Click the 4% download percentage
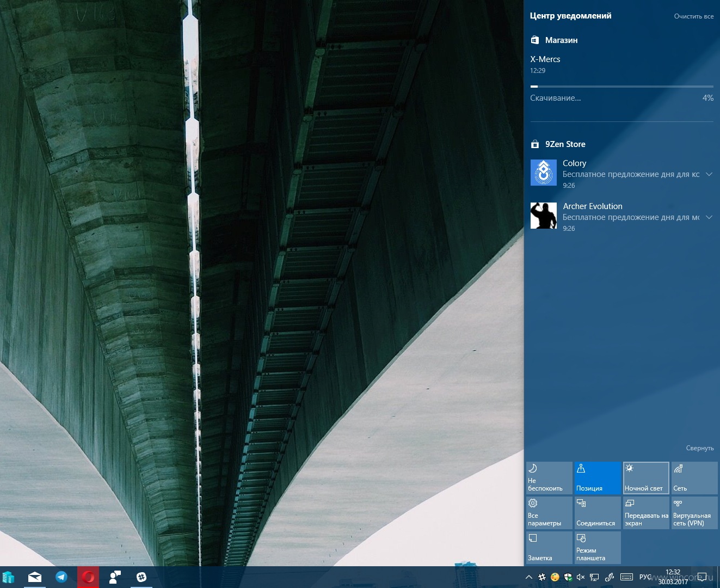Viewport: 720px width, 588px height. pyautogui.click(x=708, y=98)
